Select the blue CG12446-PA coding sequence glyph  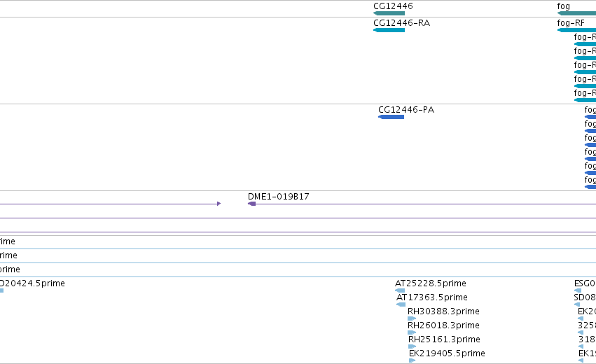pos(391,117)
